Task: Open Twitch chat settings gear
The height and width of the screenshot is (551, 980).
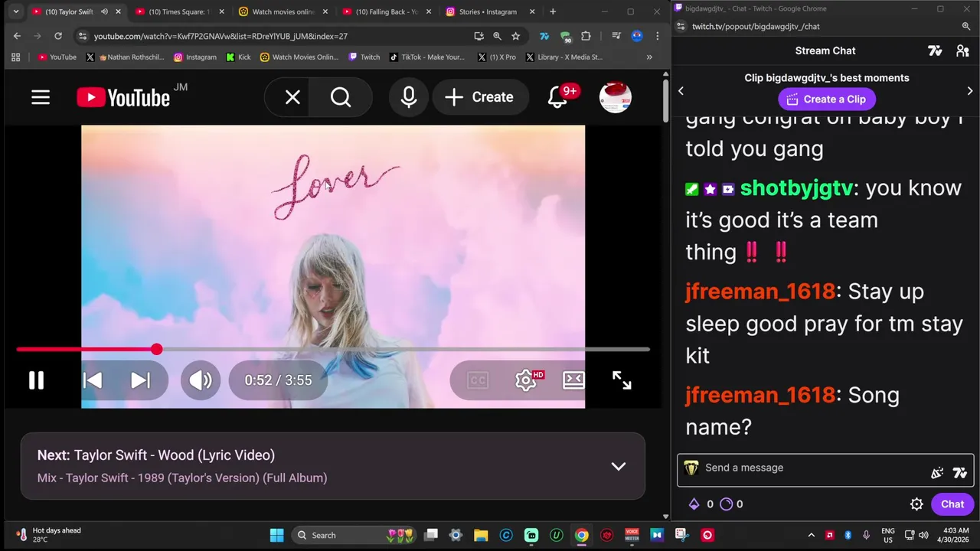Action: click(x=916, y=504)
